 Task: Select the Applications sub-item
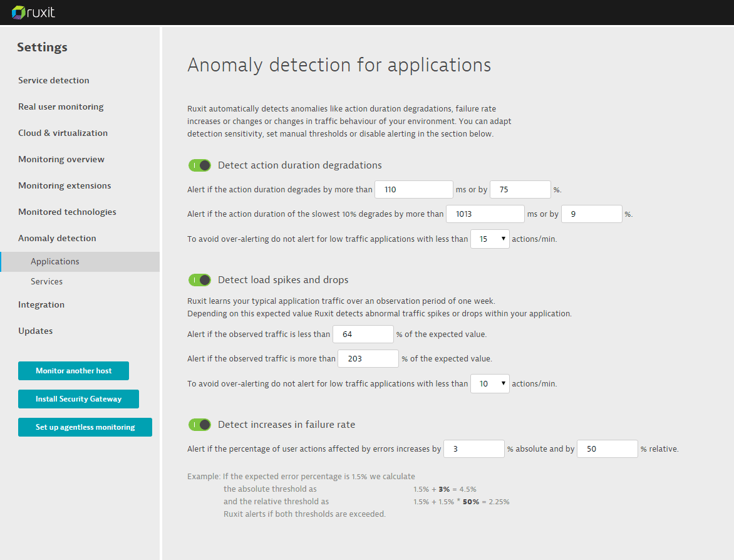click(x=80, y=261)
